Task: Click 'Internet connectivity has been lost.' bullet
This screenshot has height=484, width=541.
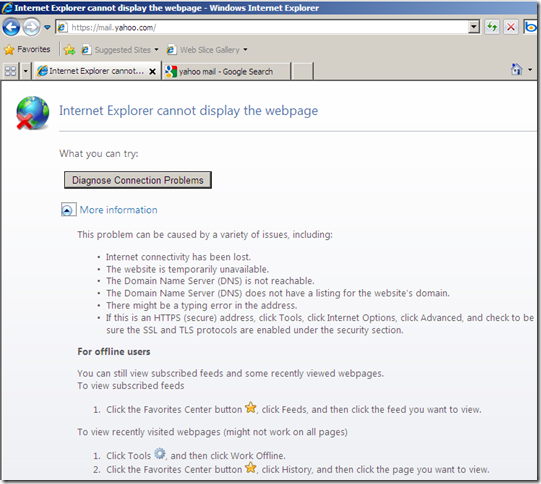Action: point(178,257)
